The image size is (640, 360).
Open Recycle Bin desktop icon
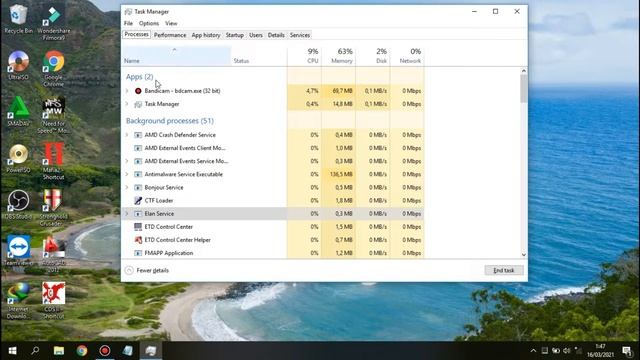pyautogui.click(x=18, y=19)
